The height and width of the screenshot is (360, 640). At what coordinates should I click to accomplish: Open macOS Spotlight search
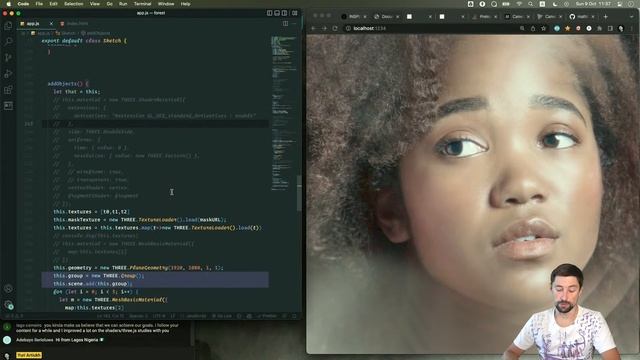[530, 4]
